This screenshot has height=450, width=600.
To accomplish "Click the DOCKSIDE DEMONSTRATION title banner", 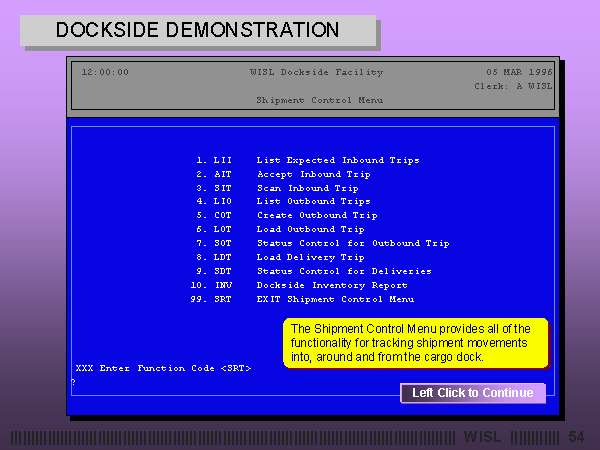I will (198, 30).
